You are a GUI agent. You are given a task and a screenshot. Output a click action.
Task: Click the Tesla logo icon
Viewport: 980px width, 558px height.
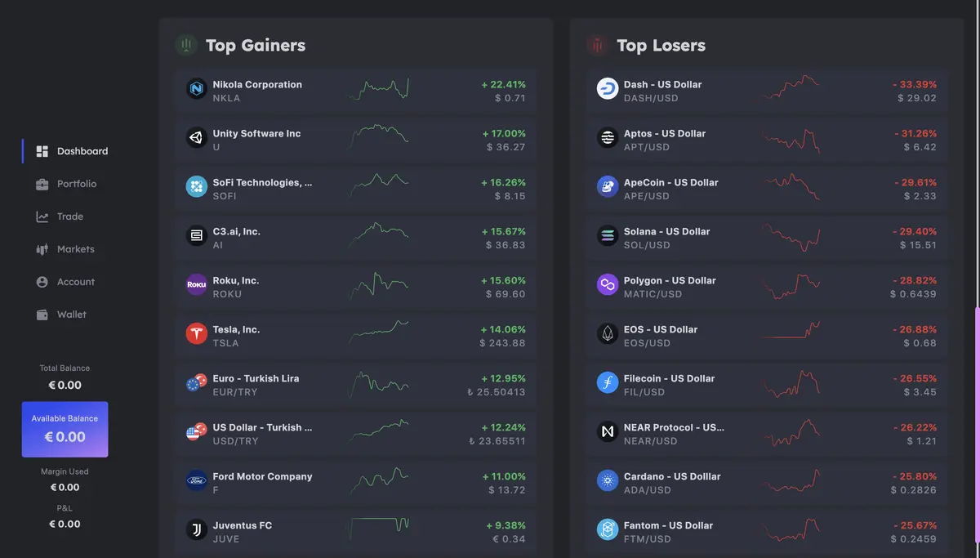196,333
